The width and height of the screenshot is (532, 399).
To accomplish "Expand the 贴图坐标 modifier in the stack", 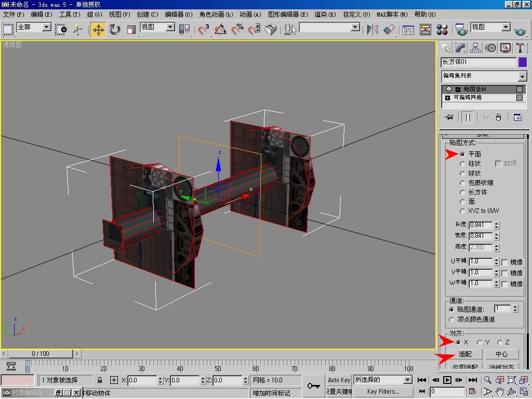I will [x=458, y=89].
